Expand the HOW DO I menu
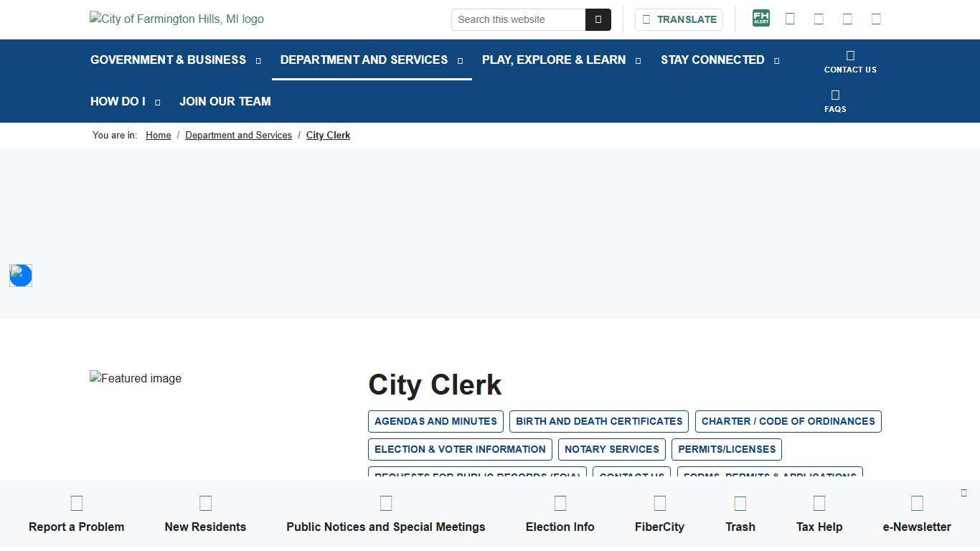Viewport: 980px width, 551px height. [x=117, y=101]
